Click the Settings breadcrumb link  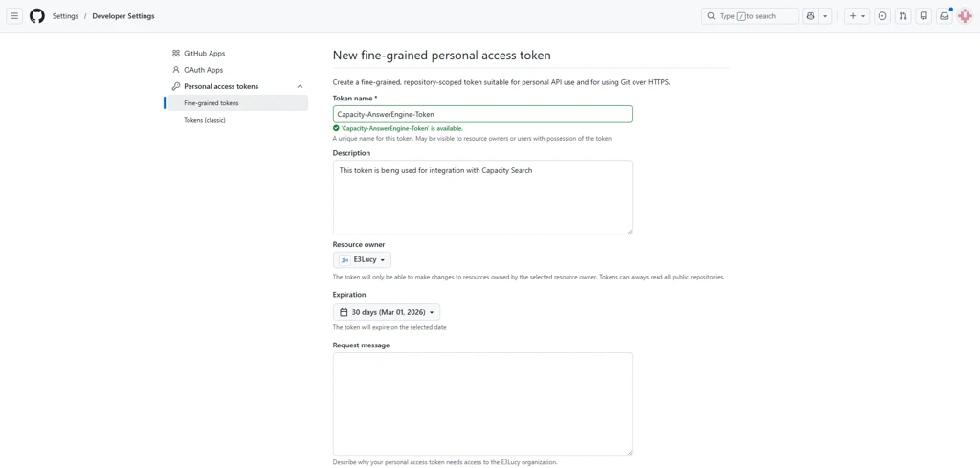pyautogui.click(x=65, y=16)
